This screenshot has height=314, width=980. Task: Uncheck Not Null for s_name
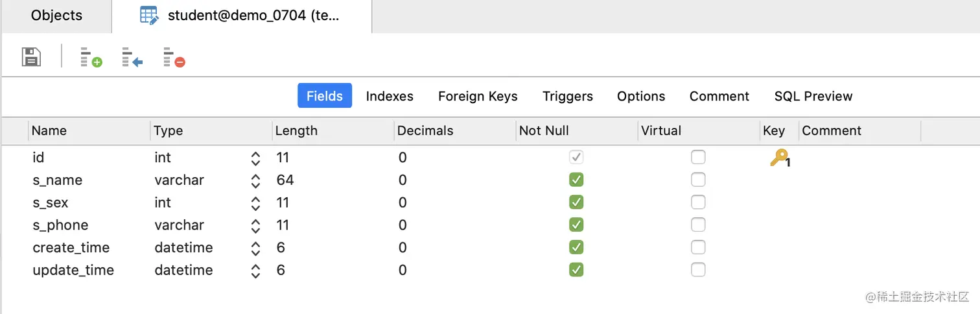pos(576,180)
